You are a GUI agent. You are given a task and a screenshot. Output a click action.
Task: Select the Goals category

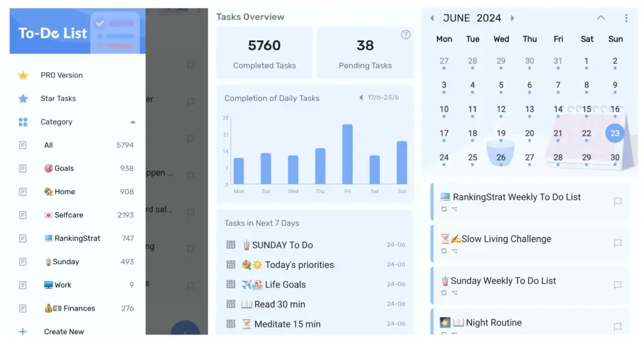point(77,169)
